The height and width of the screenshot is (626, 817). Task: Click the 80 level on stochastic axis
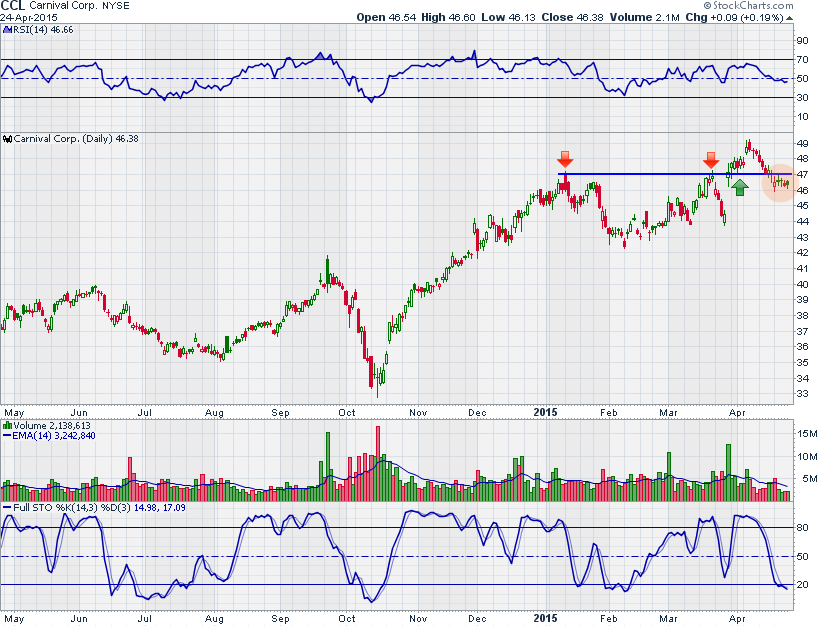click(x=802, y=527)
